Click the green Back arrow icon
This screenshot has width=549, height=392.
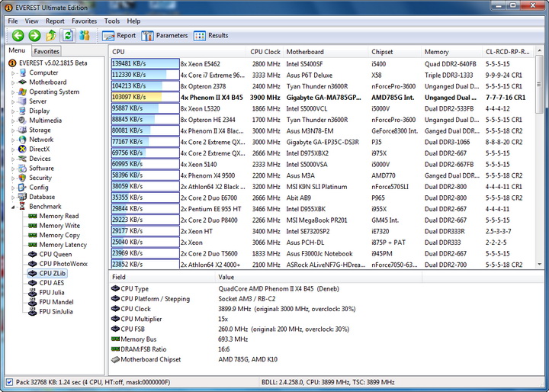[x=18, y=35]
